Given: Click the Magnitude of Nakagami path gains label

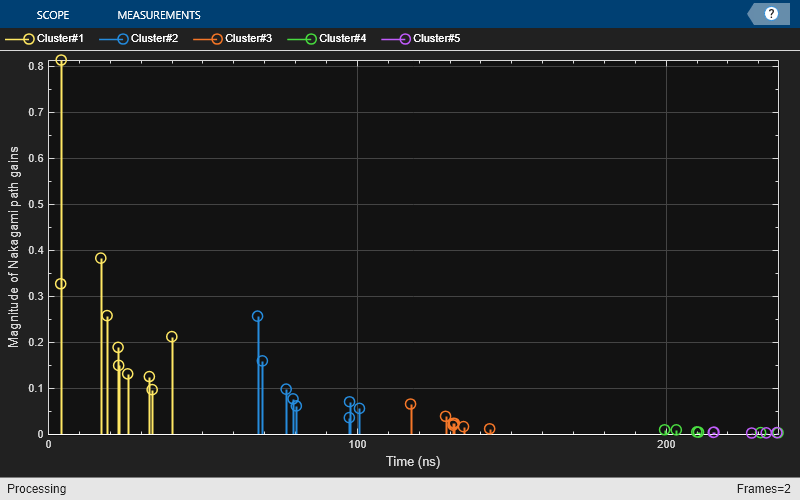Looking at the screenshot, I should [13, 247].
